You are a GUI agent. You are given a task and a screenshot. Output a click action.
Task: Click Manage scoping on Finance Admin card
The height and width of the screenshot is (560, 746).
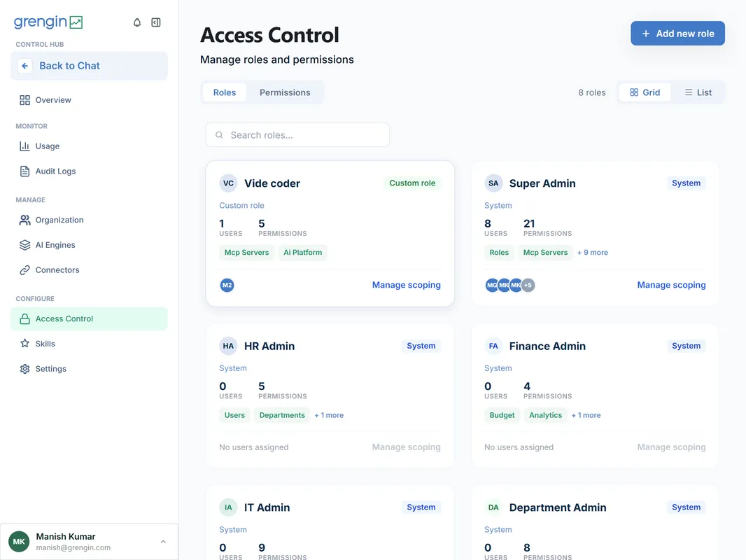671,447
